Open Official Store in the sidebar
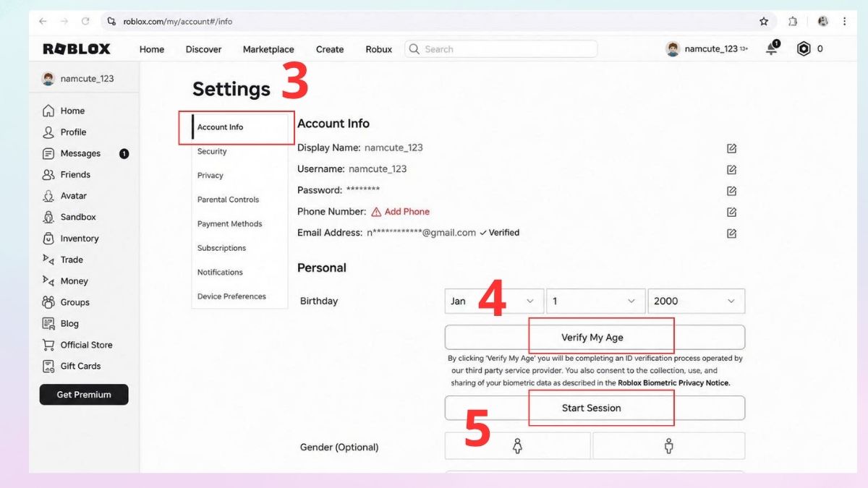868x488 pixels. point(77,345)
